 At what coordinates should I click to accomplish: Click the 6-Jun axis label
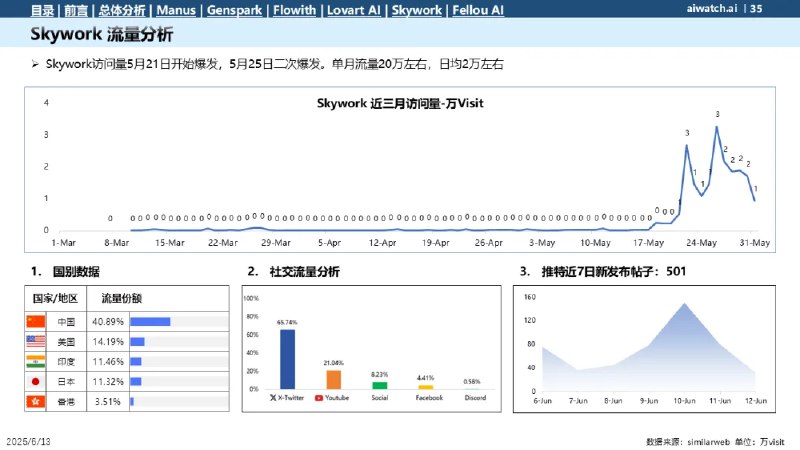[x=542, y=401]
